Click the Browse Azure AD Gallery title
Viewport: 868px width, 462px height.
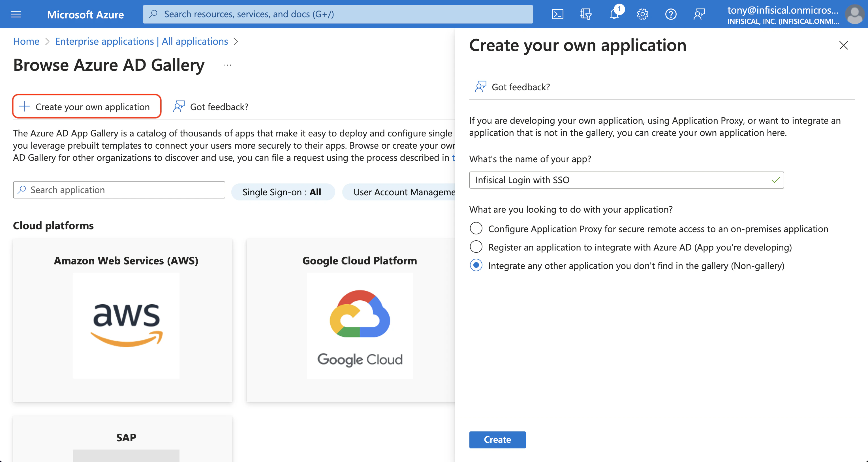[109, 65]
